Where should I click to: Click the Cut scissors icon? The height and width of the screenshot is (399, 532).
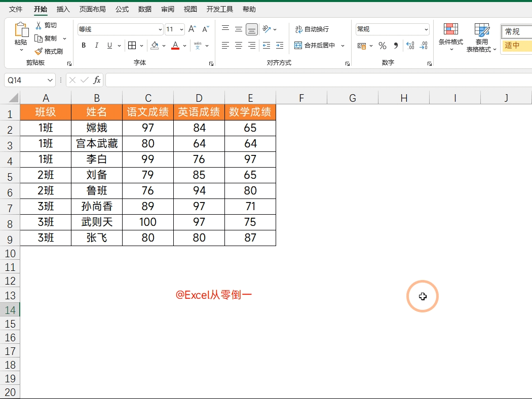(39, 25)
